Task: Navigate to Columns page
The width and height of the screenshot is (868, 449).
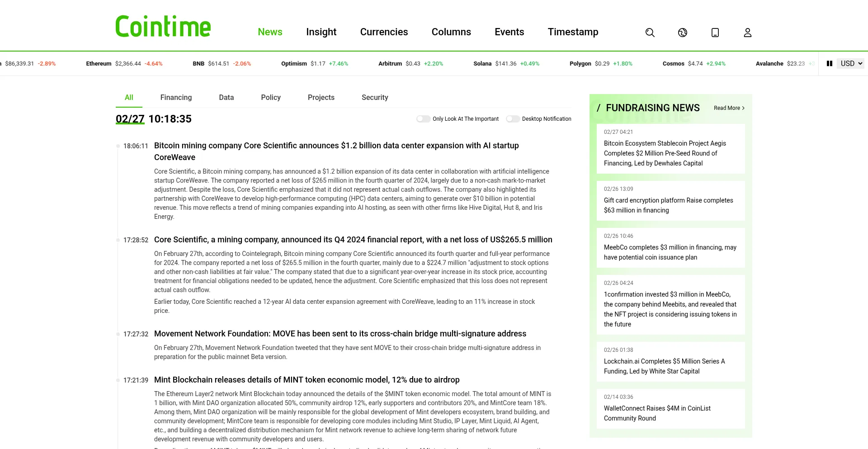Action: tap(451, 32)
